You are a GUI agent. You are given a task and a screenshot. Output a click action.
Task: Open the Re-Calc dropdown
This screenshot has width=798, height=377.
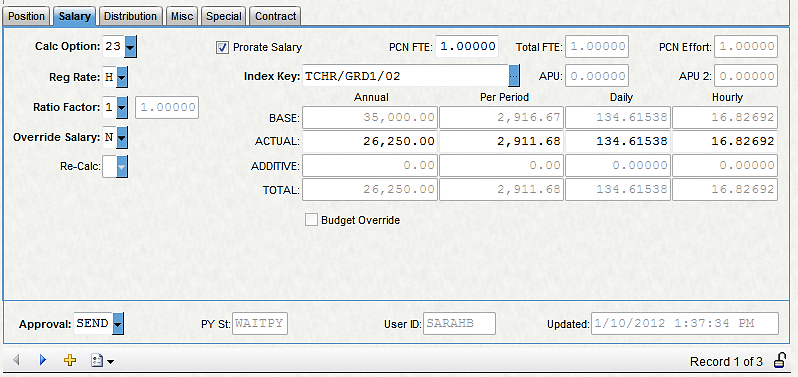coord(122,166)
